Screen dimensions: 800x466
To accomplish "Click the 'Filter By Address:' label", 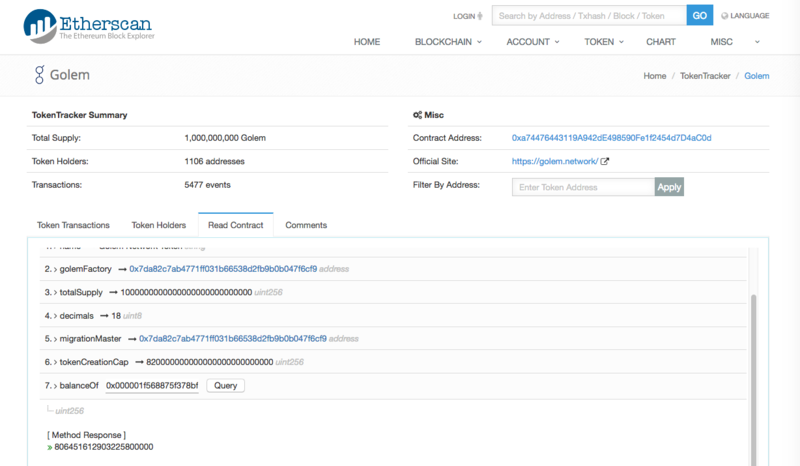I will [446, 185].
